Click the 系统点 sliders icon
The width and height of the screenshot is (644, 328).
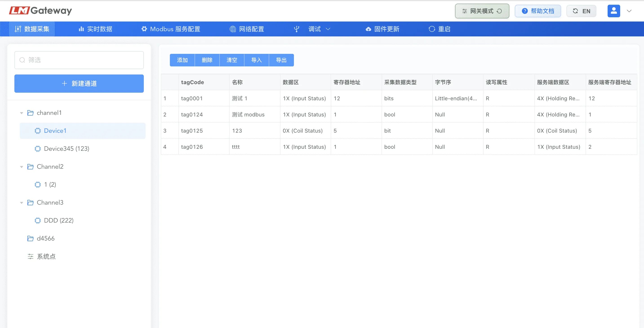31,256
